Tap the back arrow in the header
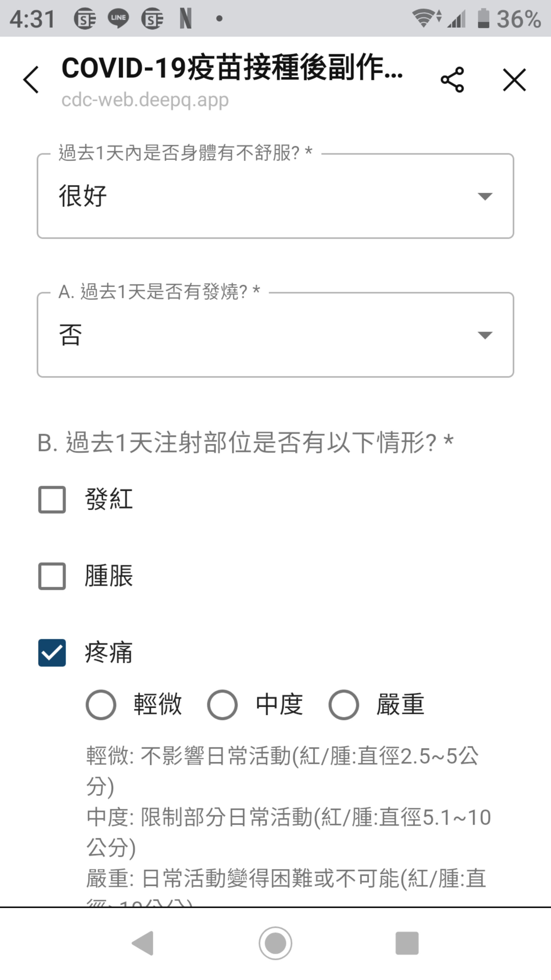The width and height of the screenshot is (551, 980). pyautogui.click(x=31, y=80)
